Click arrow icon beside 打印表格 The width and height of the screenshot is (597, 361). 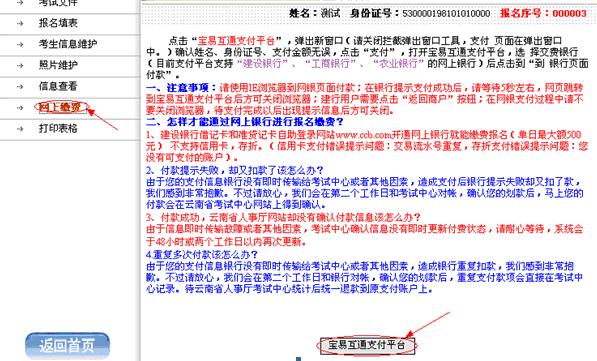pyautogui.click(x=20, y=129)
